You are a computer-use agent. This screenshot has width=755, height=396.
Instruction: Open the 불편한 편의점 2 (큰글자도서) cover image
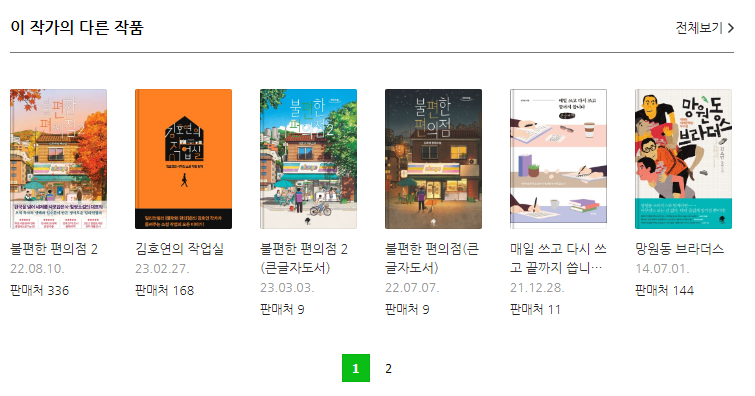click(x=308, y=158)
